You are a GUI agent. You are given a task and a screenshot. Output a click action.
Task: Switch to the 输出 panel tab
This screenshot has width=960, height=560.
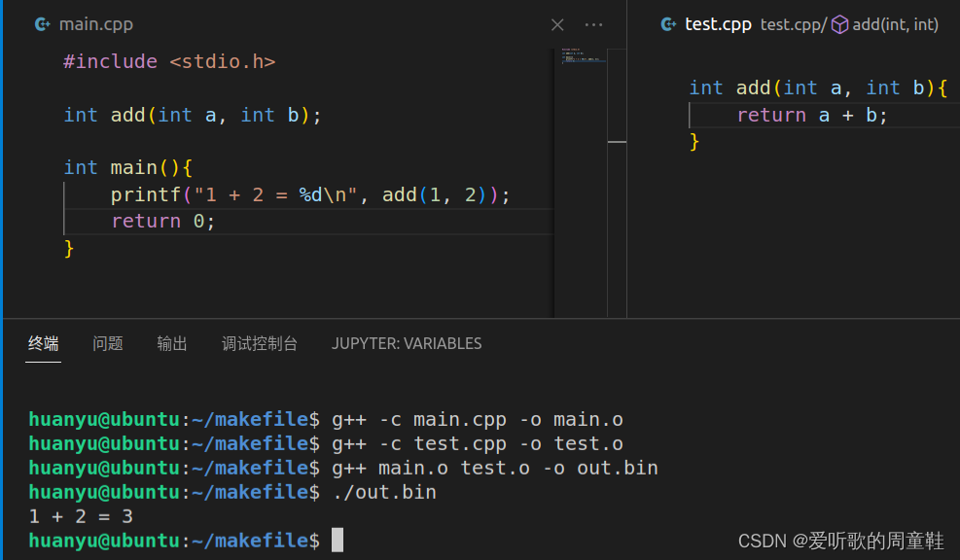[x=172, y=344]
